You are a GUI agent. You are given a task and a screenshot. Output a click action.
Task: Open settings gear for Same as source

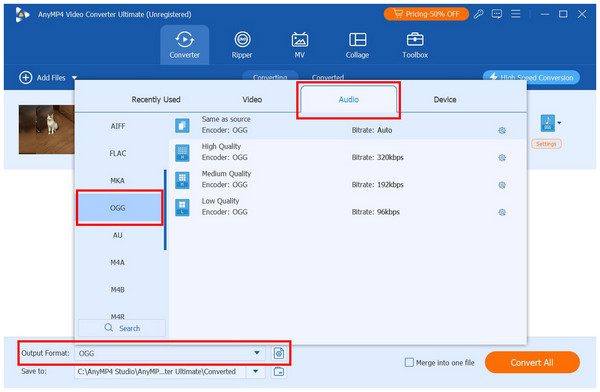[x=502, y=131]
